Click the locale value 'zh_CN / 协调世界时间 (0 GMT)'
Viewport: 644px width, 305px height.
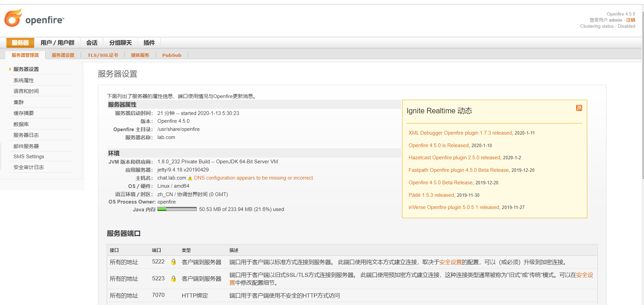193,194
